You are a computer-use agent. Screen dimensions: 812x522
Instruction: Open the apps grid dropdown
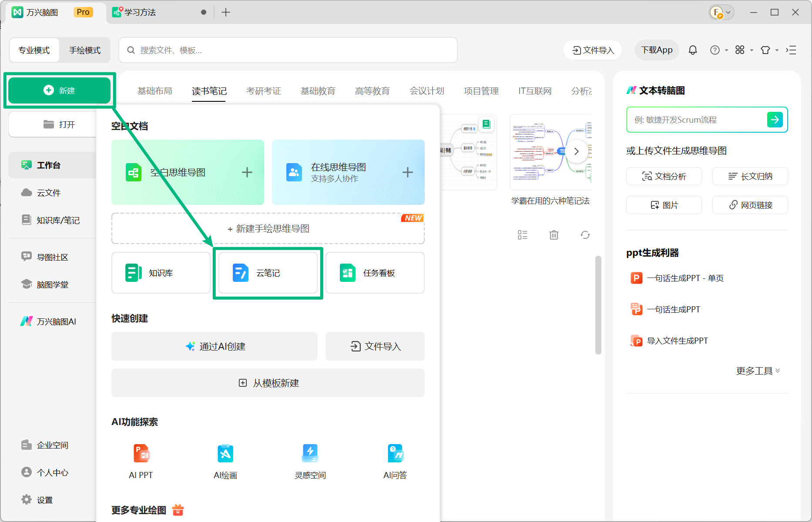pos(744,50)
